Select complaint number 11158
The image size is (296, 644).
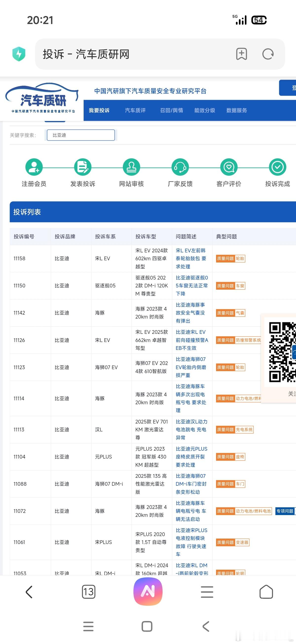tap(19, 259)
